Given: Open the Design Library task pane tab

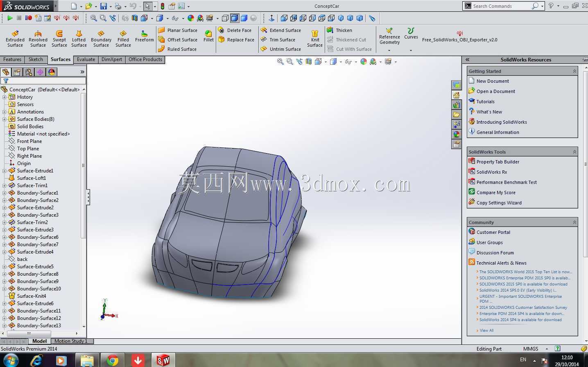Looking at the screenshot, I should 456,105.
